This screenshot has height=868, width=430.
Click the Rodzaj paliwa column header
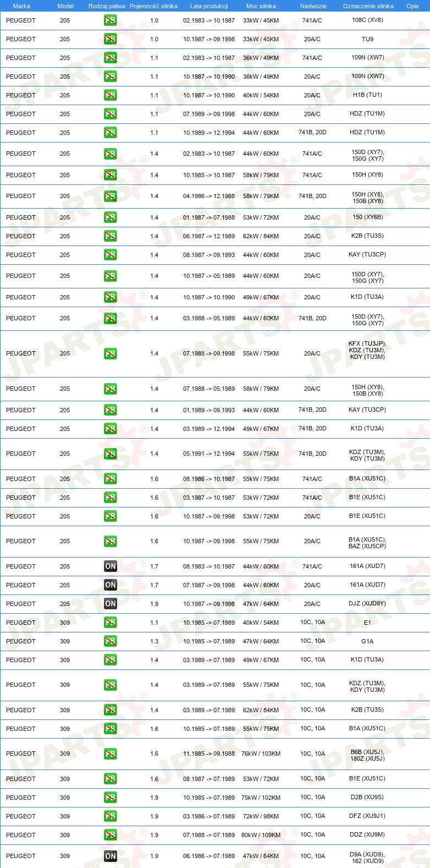point(107,6)
